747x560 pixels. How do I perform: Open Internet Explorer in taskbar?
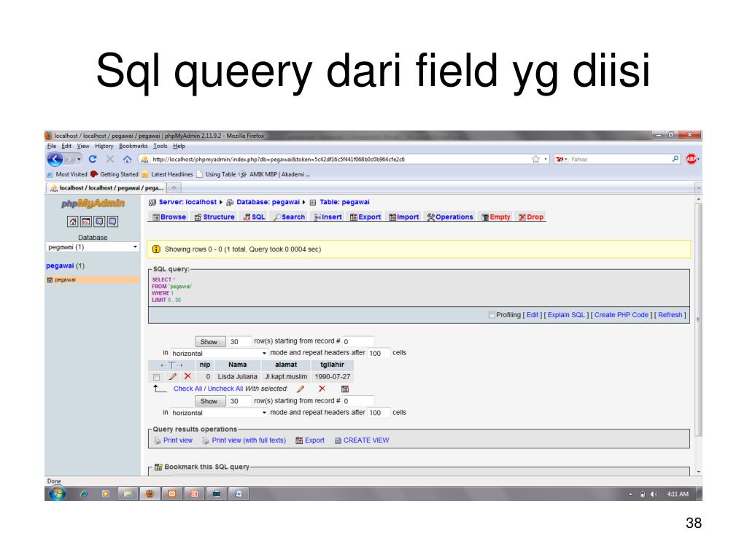click(84, 494)
